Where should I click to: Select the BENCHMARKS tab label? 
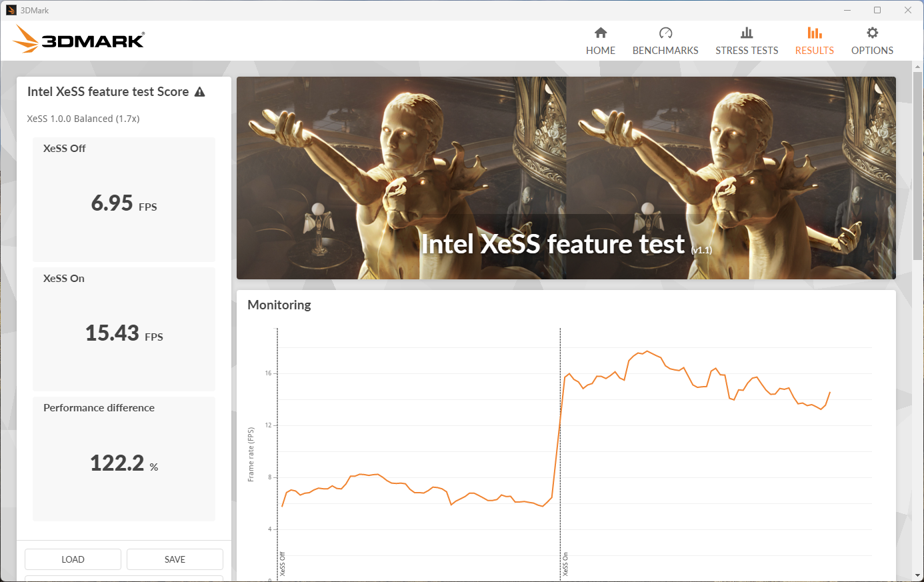(665, 51)
